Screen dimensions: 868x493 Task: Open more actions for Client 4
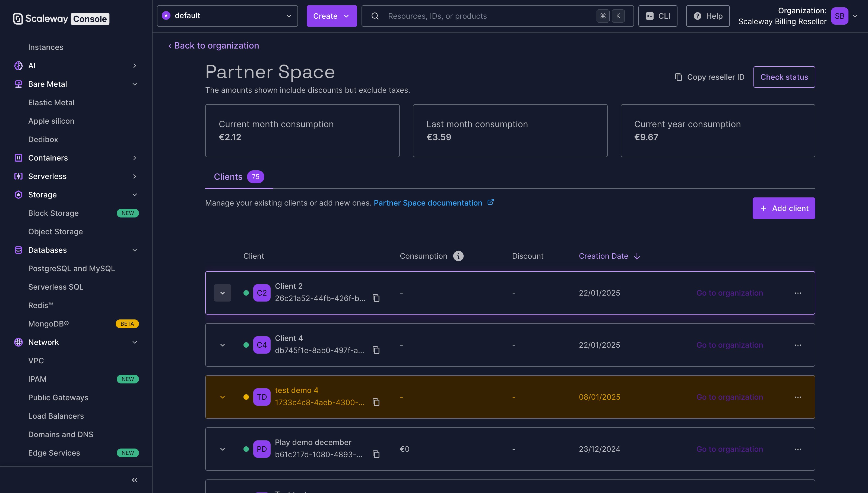pyautogui.click(x=798, y=345)
